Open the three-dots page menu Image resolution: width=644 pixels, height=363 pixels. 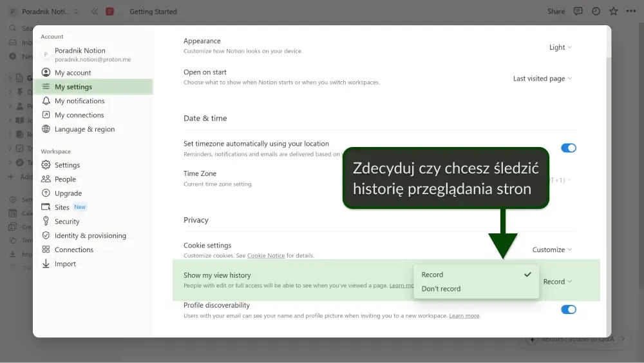pyautogui.click(x=631, y=11)
